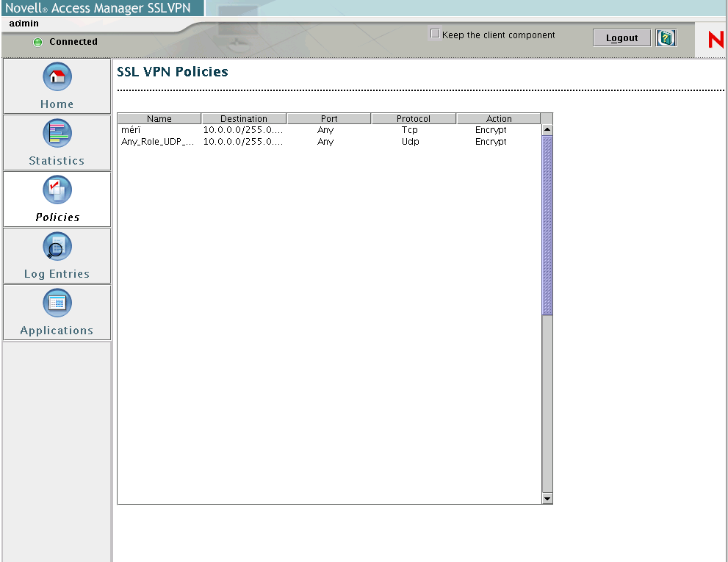Click the Any port of the Udp policy
Image resolution: width=728 pixels, height=562 pixels.
(x=325, y=142)
